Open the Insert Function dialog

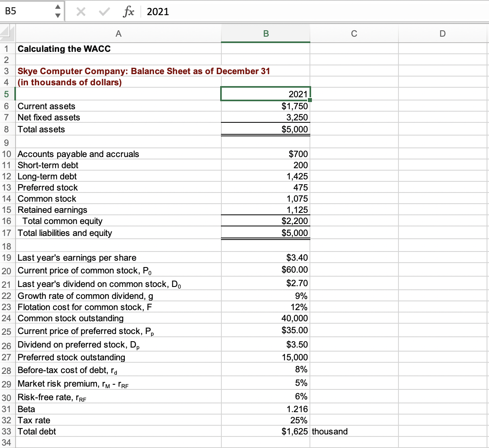point(128,11)
